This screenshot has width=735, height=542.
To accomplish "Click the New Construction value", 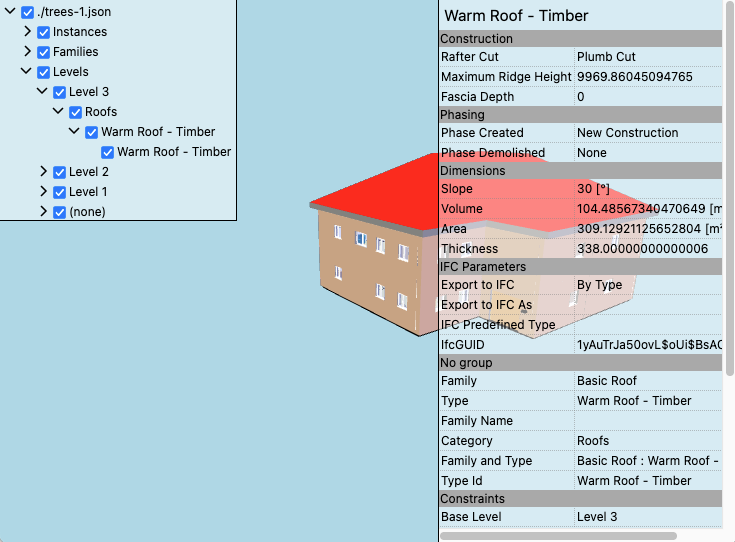I will [628, 133].
